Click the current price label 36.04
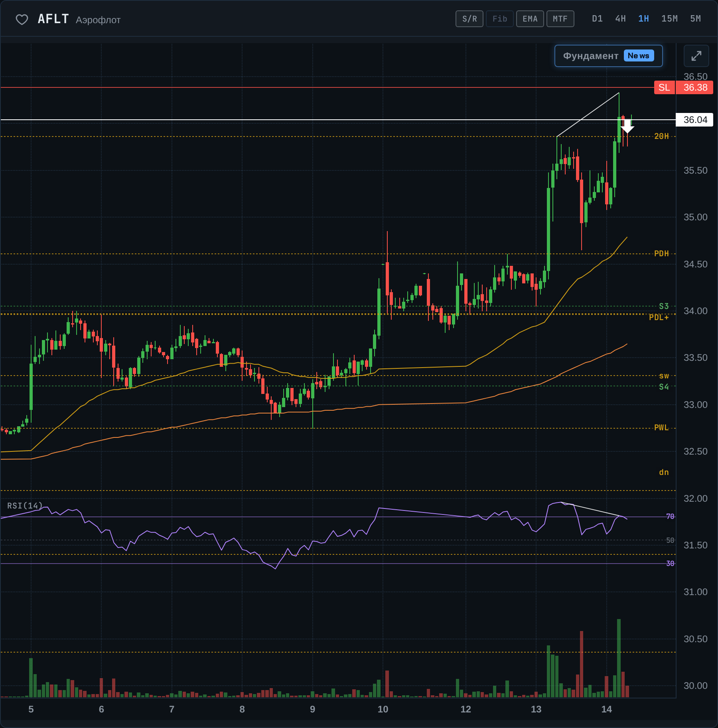Image resolution: width=718 pixels, height=728 pixels. tap(694, 120)
